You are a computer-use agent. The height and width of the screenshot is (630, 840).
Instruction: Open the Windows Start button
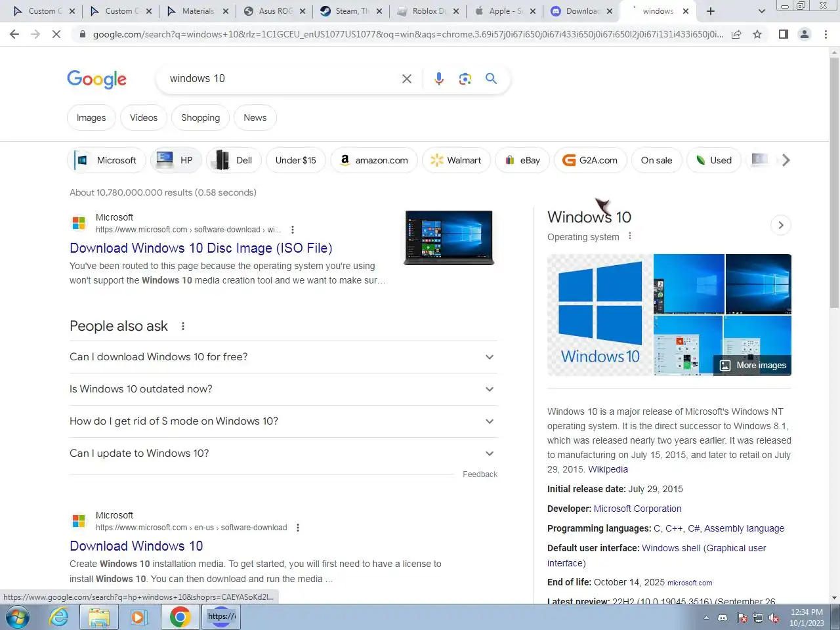pyautogui.click(x=16, y=618)
